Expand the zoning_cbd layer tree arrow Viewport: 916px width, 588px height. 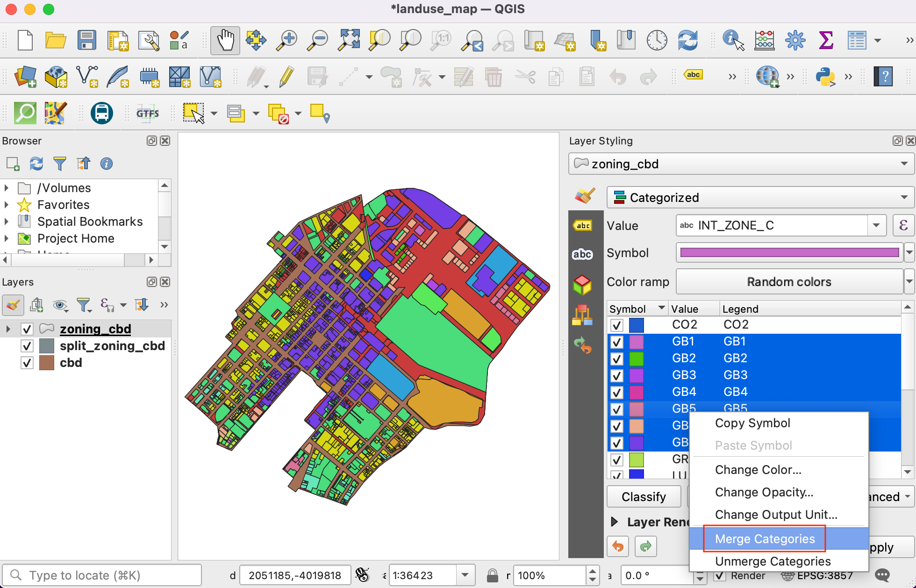coord(8,329)
